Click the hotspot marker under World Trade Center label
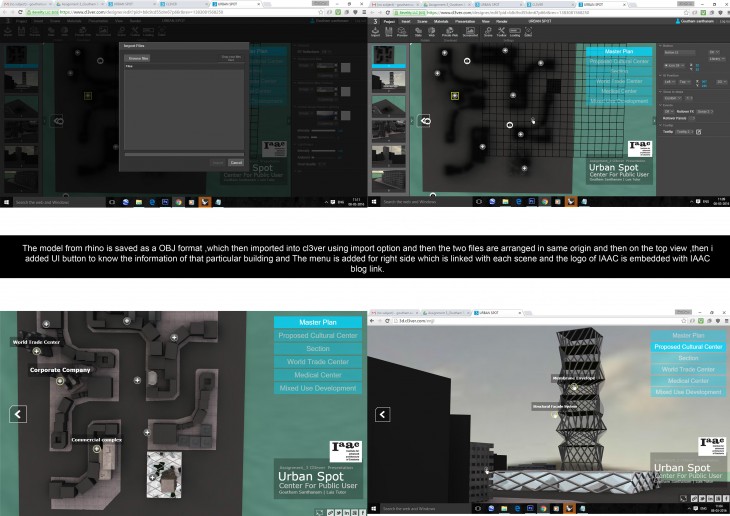Viewport: 730px width, 516px height. pos(36,351)
